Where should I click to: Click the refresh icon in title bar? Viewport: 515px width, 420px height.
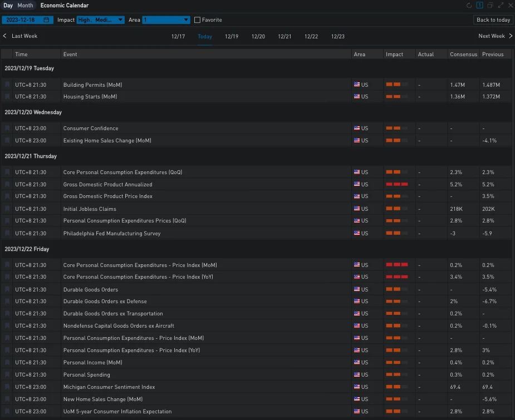coord(469,6)
